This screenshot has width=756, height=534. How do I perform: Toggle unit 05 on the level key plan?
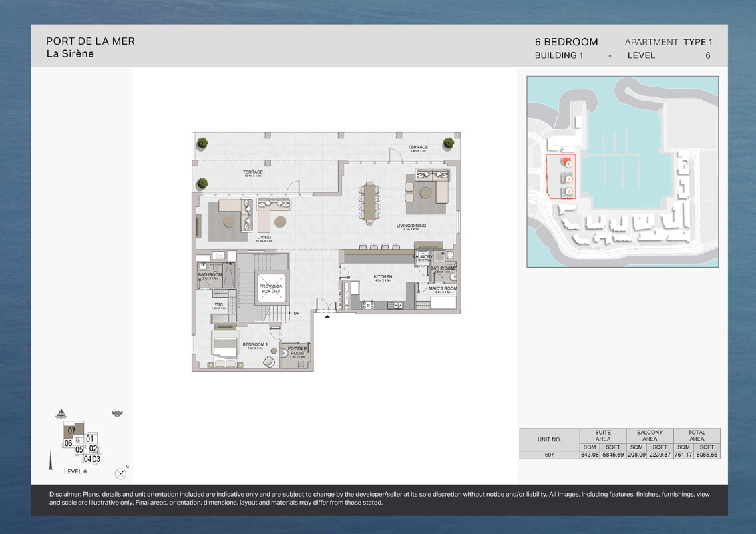click(x=79, y=450)
